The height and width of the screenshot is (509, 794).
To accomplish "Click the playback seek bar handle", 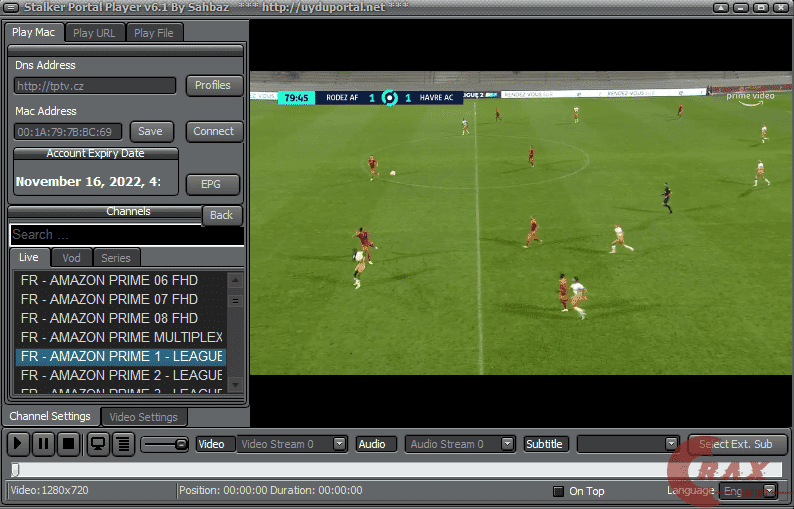I will [x=15, y=469].
